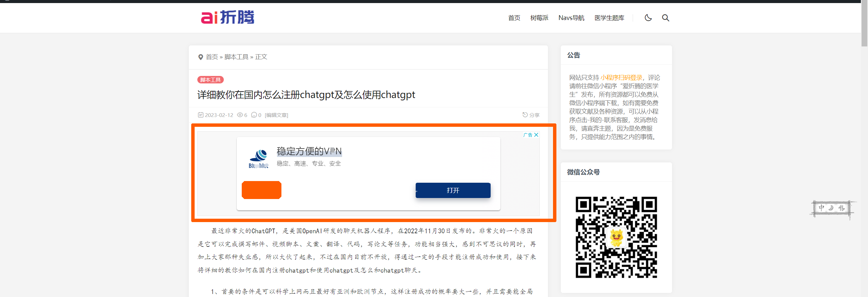868x297 pixels.
Task: Click the comment bubble count icon
Action: pyautogui.click(x=254, y=115)
